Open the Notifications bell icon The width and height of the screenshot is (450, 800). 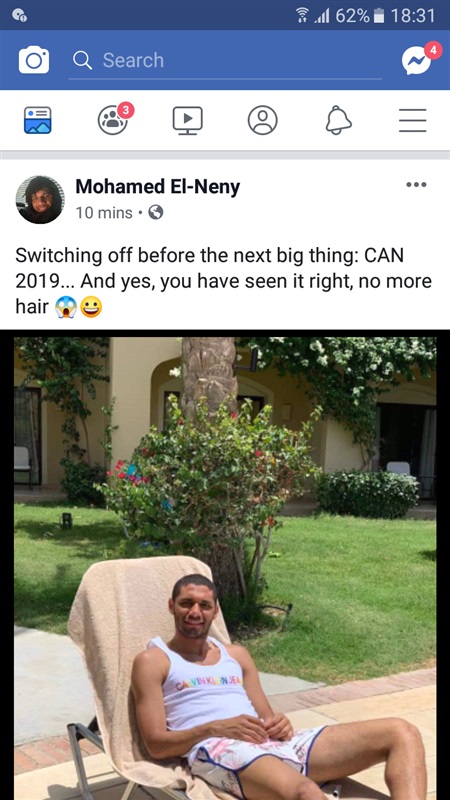[x=338, y=121]
